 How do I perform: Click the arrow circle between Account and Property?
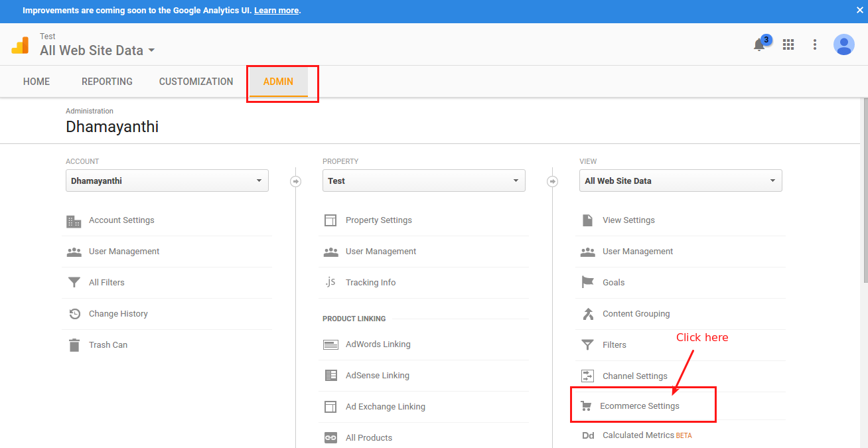click(x=296, y=181)
